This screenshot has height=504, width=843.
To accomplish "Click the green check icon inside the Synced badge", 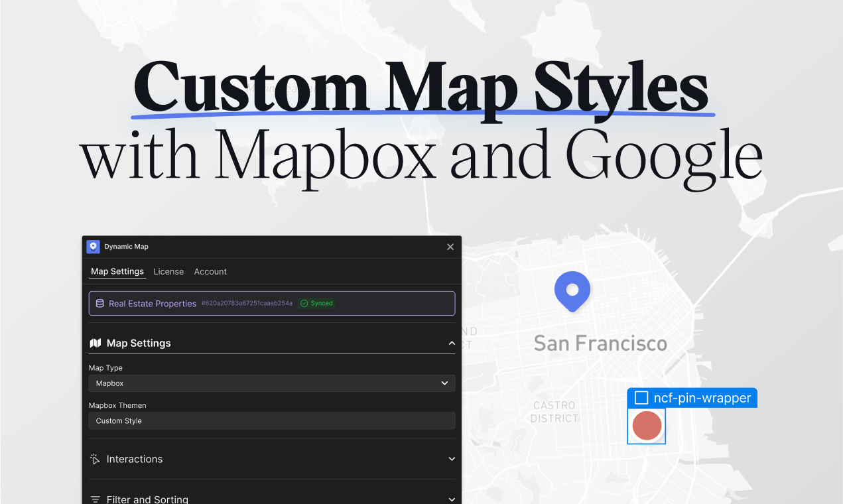I will point(304,303).
